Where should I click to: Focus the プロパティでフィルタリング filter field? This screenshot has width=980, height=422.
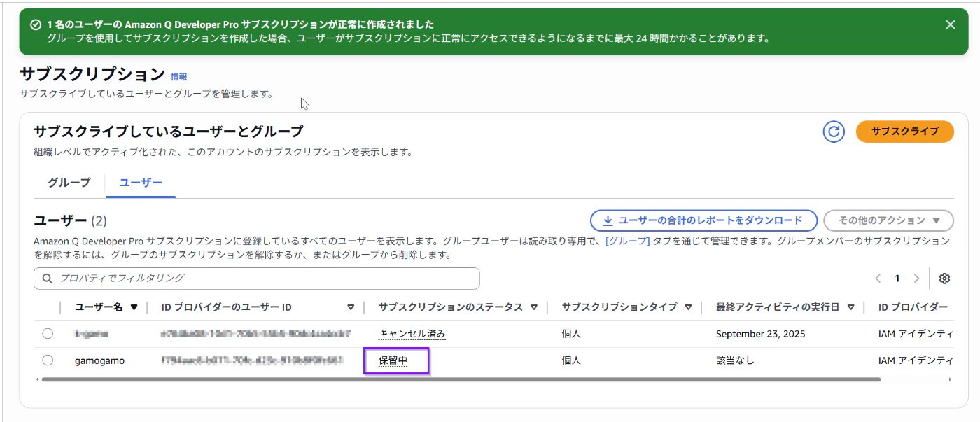tap(257, 279)
